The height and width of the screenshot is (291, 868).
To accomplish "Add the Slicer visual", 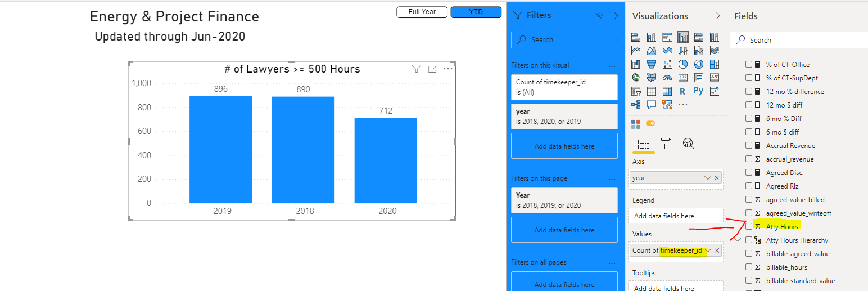I will 636,91.
